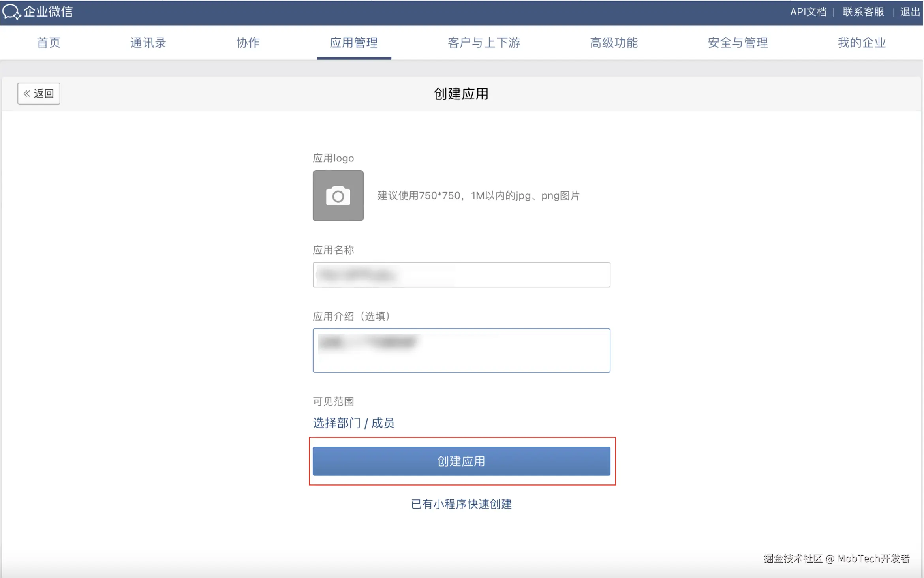Click the 联系客服 link
The height and width of the screenshot is (578, 924).
pos(863,12)
